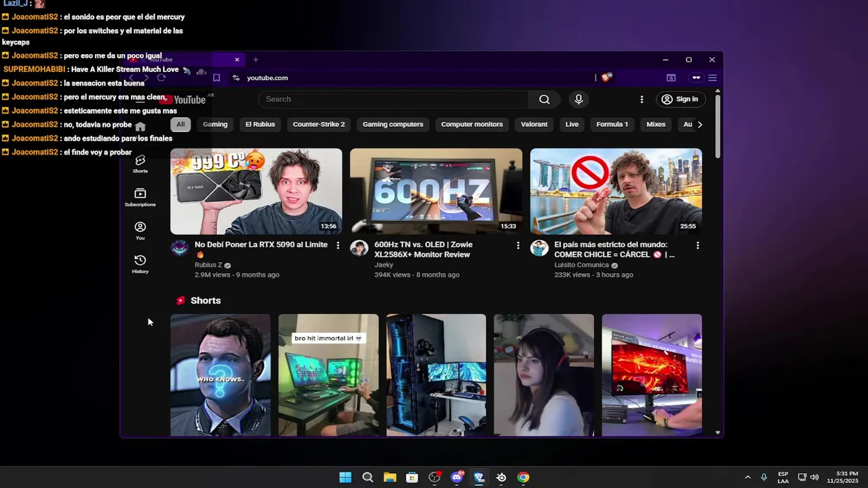This screenshot has width=868, height=488.
Task: Open volume control in system tray
Action: [814, 477]
